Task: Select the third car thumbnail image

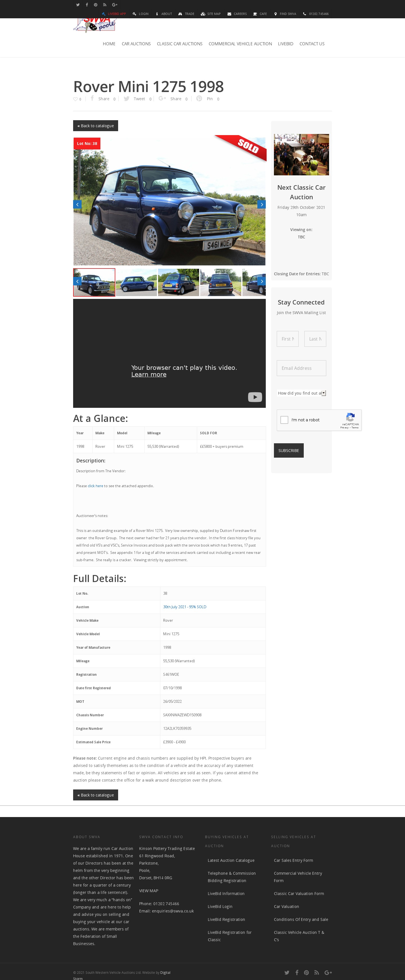Action: tap(178, 282)
